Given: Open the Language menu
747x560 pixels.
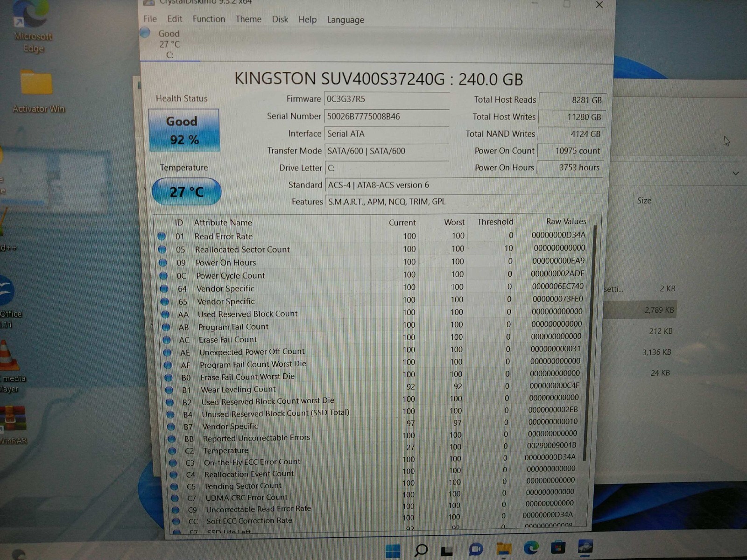Looking at the screenshot, I should point(345,20).
